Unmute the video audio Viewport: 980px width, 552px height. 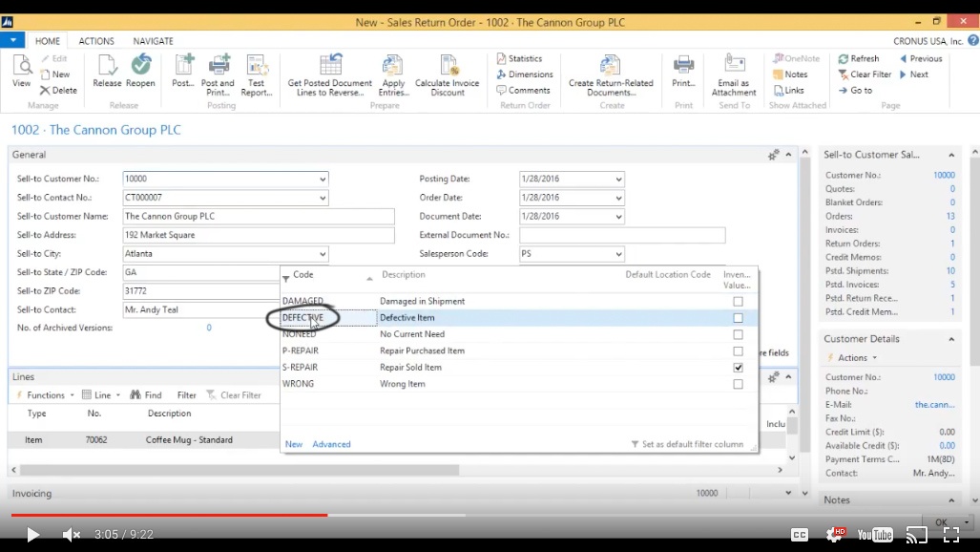pos(72,535)
